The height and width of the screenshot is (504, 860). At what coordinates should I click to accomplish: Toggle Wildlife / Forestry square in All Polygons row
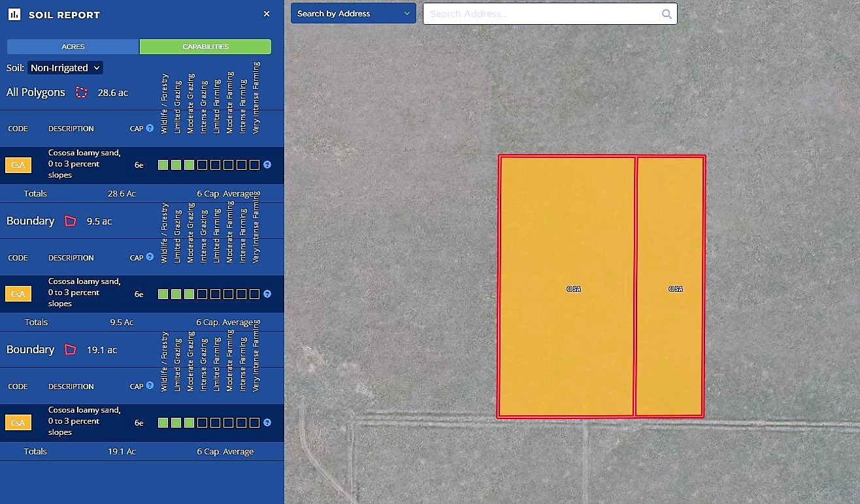click(x=163, y=165)
